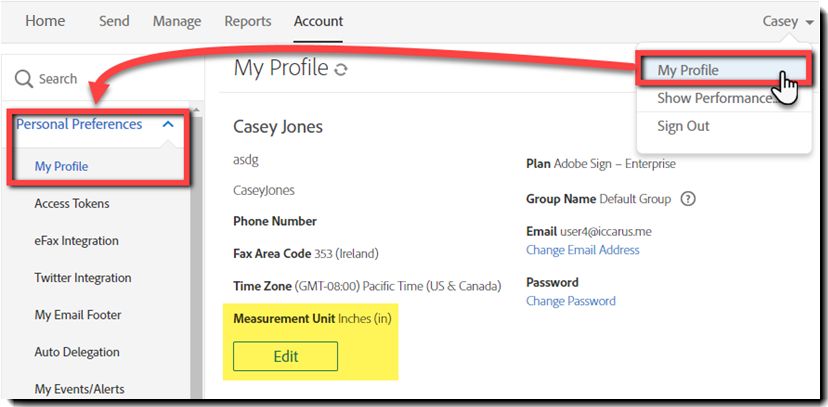
Task: Click the refresh icon beside My Profile heading
Action: coord(341,70)
